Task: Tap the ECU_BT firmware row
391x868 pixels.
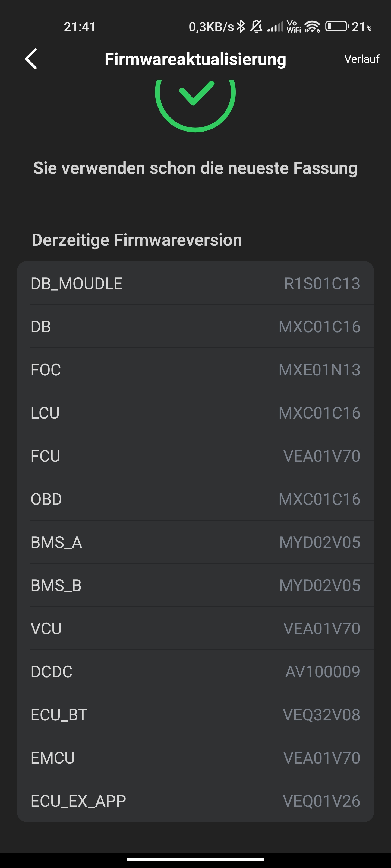Action: click(195, 715)
